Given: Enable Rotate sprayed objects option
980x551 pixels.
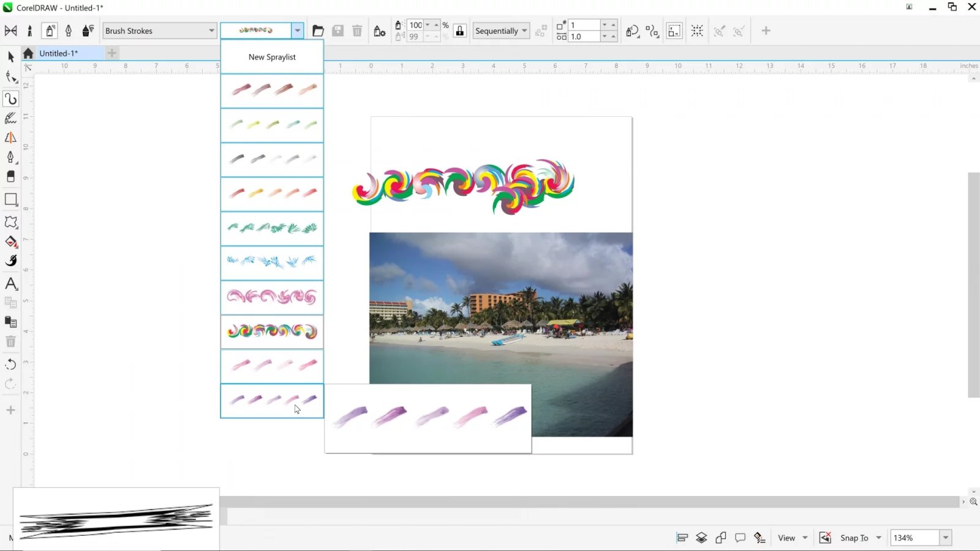Looking at the screenshot, I should [x=633, y=31].
